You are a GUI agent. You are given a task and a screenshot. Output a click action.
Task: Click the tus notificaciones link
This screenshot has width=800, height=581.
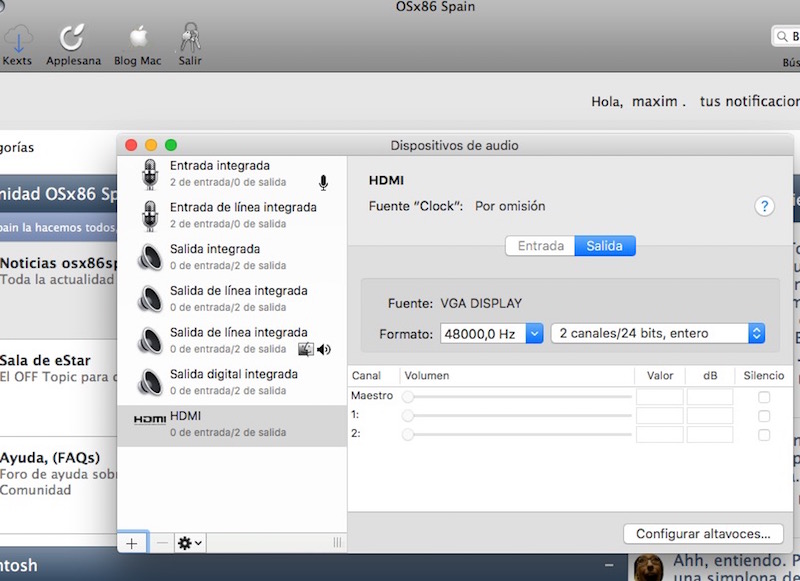[x=749, y=102]
